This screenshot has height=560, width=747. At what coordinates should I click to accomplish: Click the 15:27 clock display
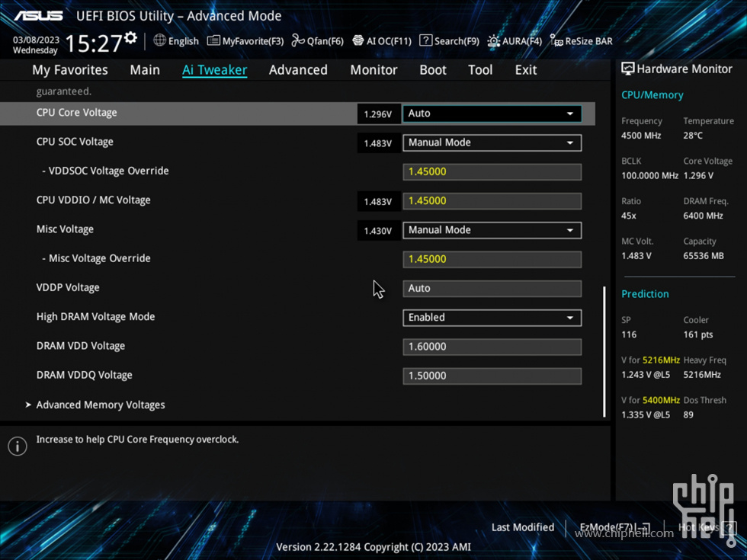[x=93, y=43]
